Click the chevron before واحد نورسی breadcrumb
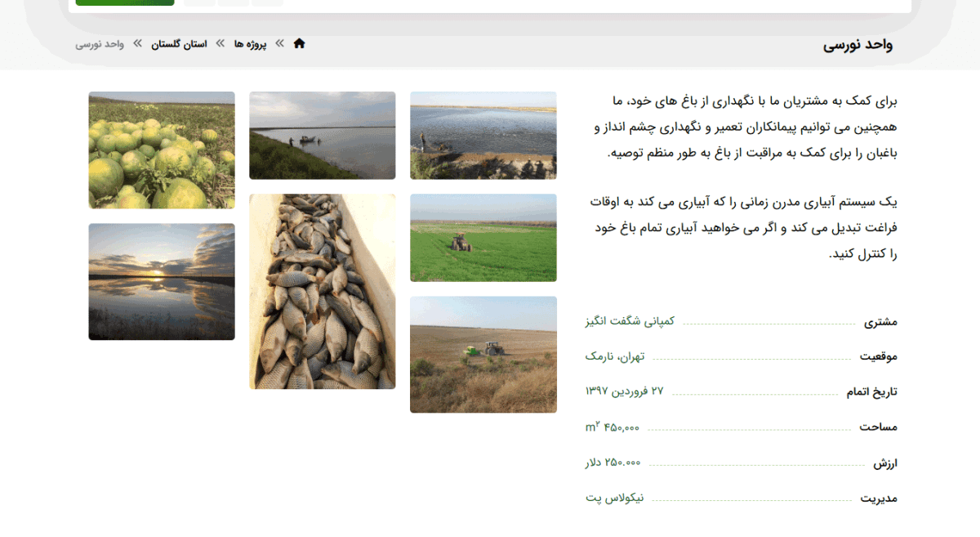 [136, 43]
